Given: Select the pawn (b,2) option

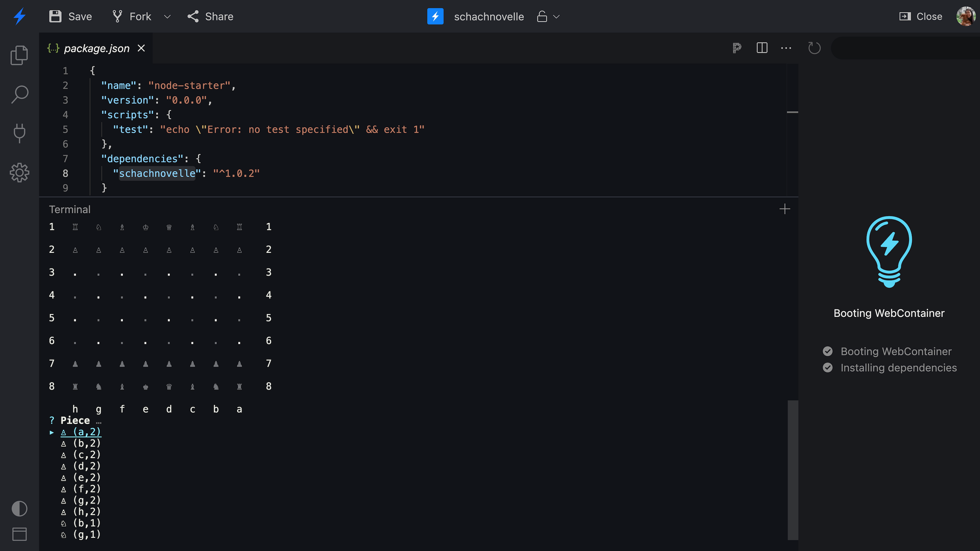Looking at the screenshot, I should coord(81,443).
